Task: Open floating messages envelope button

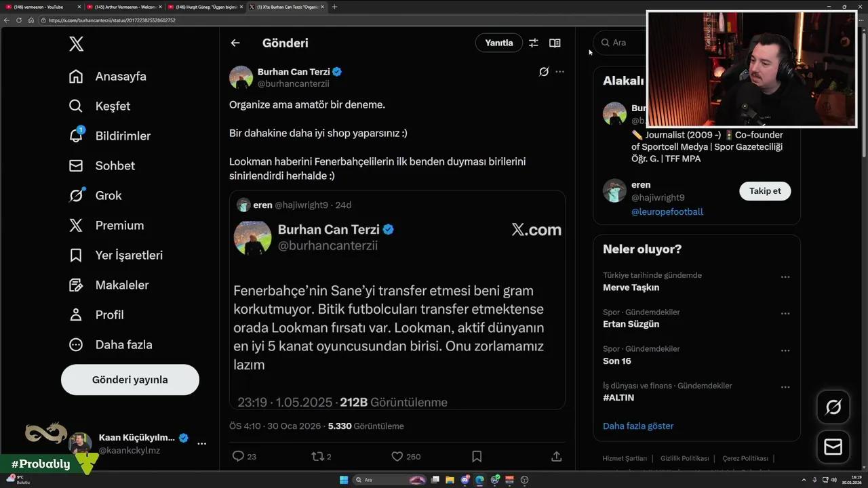Action: pyautogui.click(x=833, y=447)
